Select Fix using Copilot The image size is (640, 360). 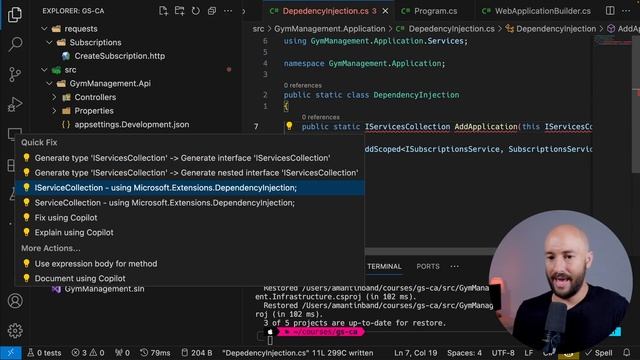click(189, 218)
